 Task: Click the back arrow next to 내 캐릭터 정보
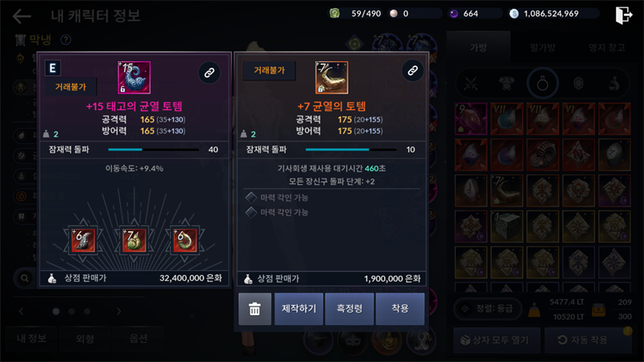click(x=22, y=16)
